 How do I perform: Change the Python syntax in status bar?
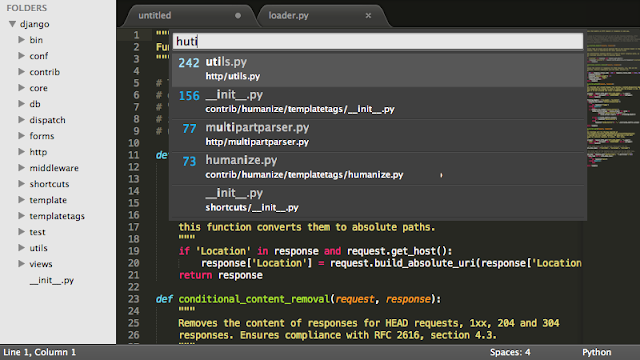click(x=597, y=352)
